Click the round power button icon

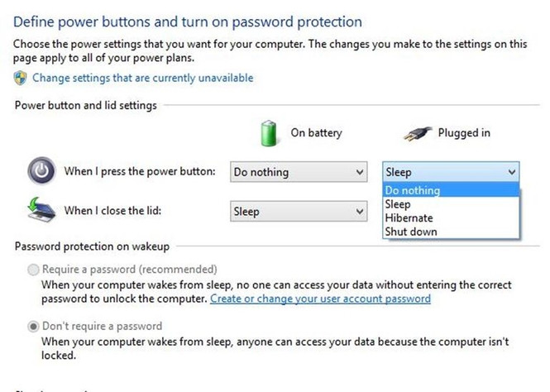[x=41, y=170]
